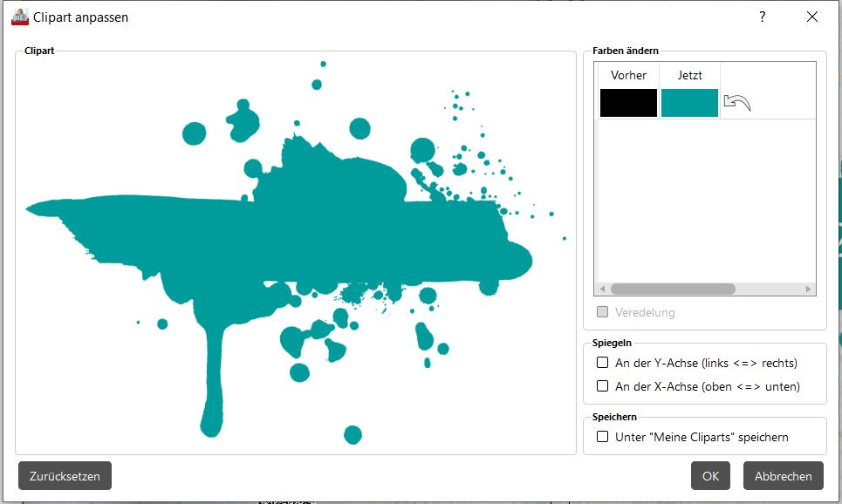The image size is (842, 504).
Task: Click the color list's right scroll arrow
Action: (x=809, y=289)
